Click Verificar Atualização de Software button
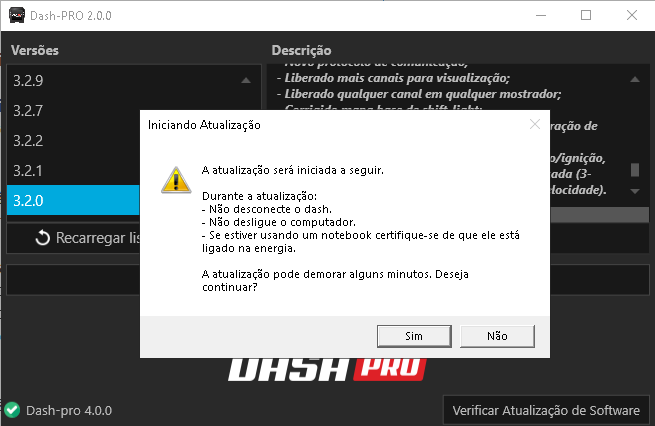 click(546, 411)
